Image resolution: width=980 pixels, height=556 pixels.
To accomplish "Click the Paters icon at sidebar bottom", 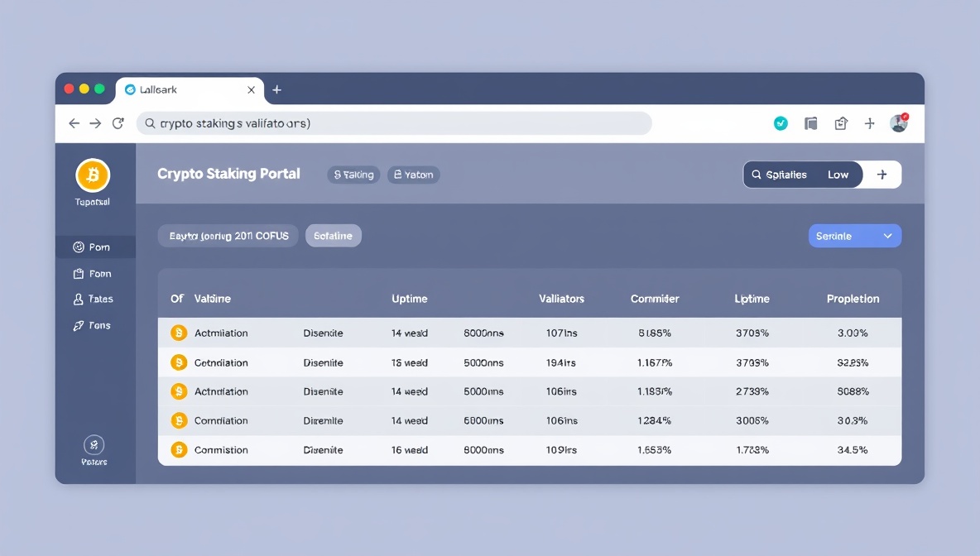I will pos(94,445).
